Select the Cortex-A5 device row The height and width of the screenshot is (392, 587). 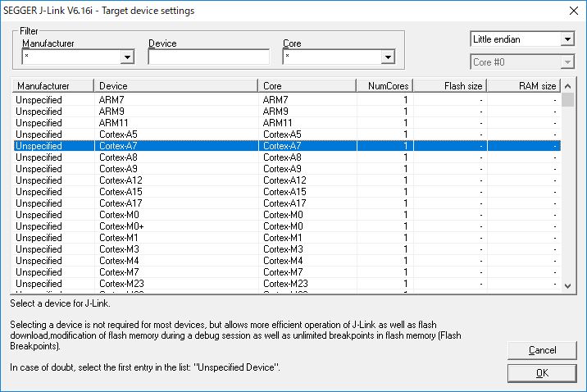[287, 134]
